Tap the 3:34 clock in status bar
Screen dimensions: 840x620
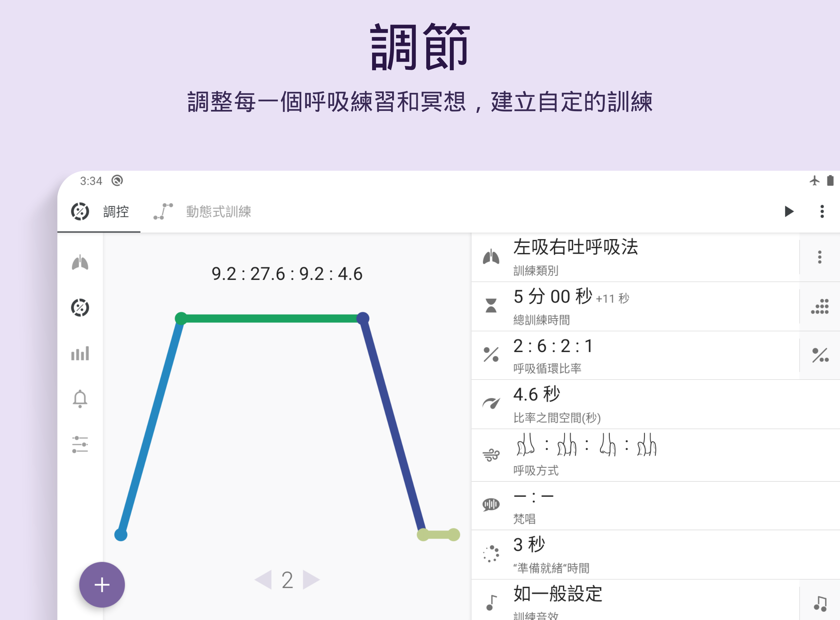coord(91,181)
